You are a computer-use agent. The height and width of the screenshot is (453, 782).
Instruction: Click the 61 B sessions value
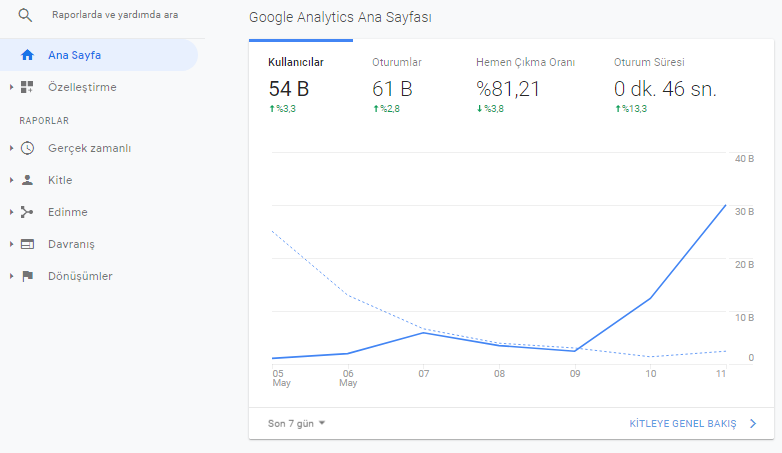coord(392,89)
